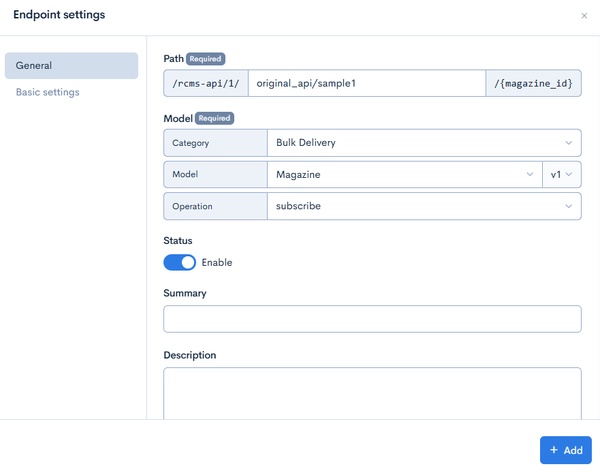Click the Add button
The image size is (600, 473).
tap(566, 450)
